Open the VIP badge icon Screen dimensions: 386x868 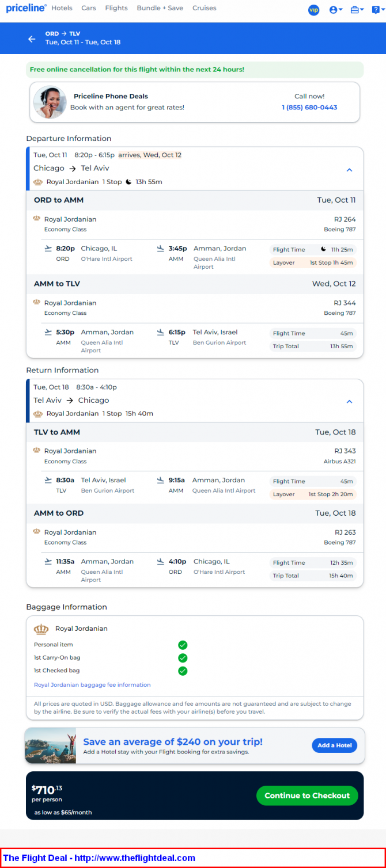pyautogui.click(x=313, y=10)
